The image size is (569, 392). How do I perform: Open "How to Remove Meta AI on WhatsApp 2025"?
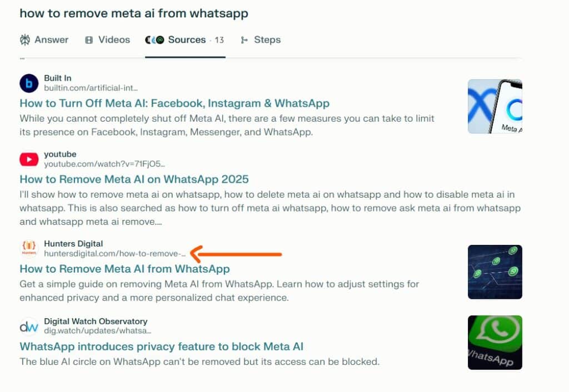point(134,179)
